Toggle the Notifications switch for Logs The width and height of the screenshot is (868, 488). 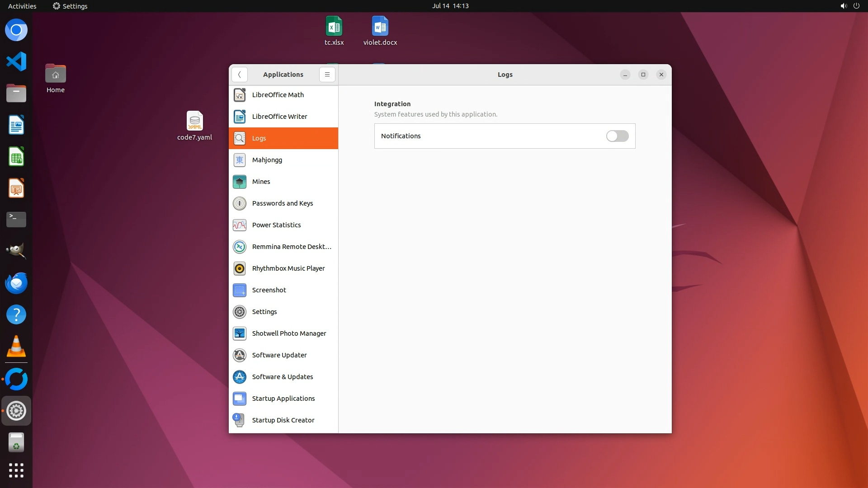point(617,136)
